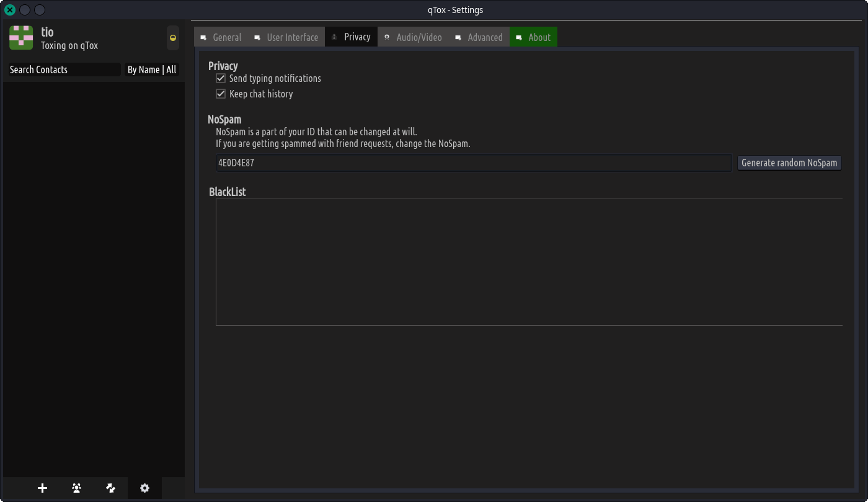Screen dimensions: 868x502
Task: Click the Audio/Video tab icon
Action: click(x=387, y=38)
